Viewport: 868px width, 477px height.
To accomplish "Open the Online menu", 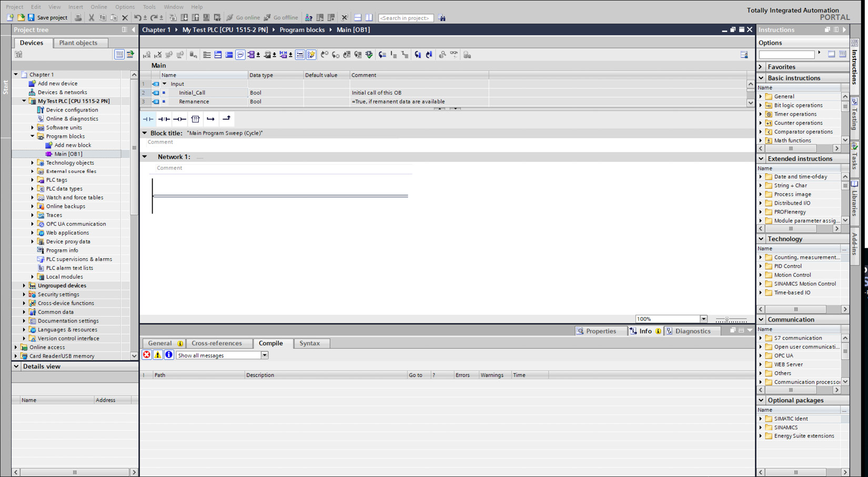I will [98, 7].
